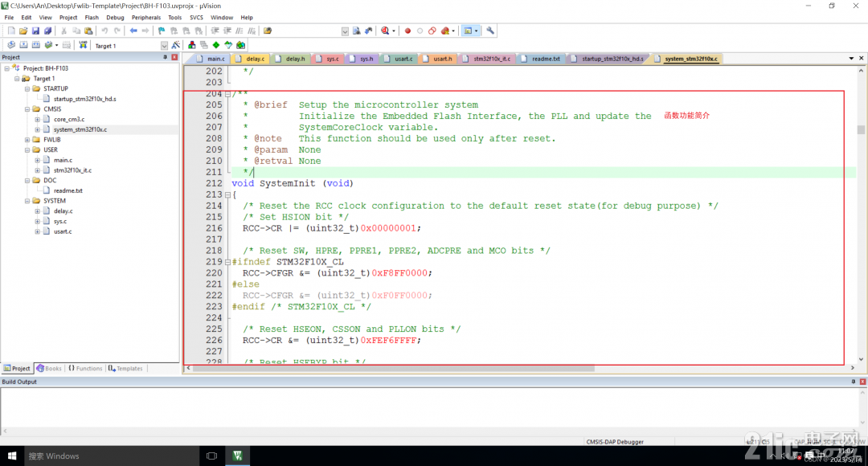Switch to the main.c editor tab
This screenshot has height=466, width=868.
click(211, 59)
